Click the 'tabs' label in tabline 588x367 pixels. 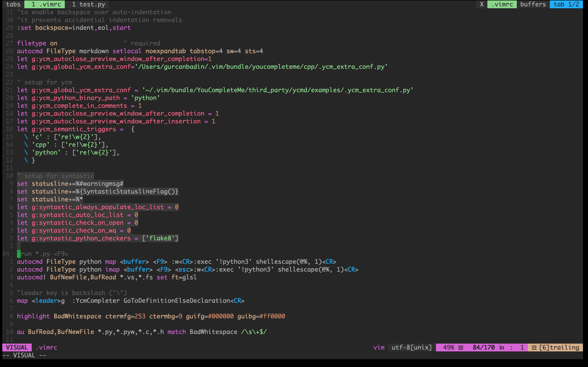13,4
